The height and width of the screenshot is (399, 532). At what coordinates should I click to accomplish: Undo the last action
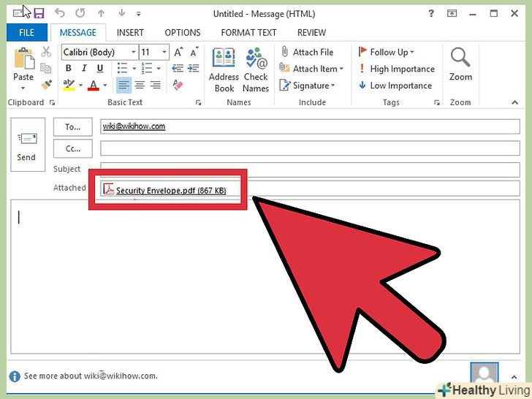click(x=59, y=13)
